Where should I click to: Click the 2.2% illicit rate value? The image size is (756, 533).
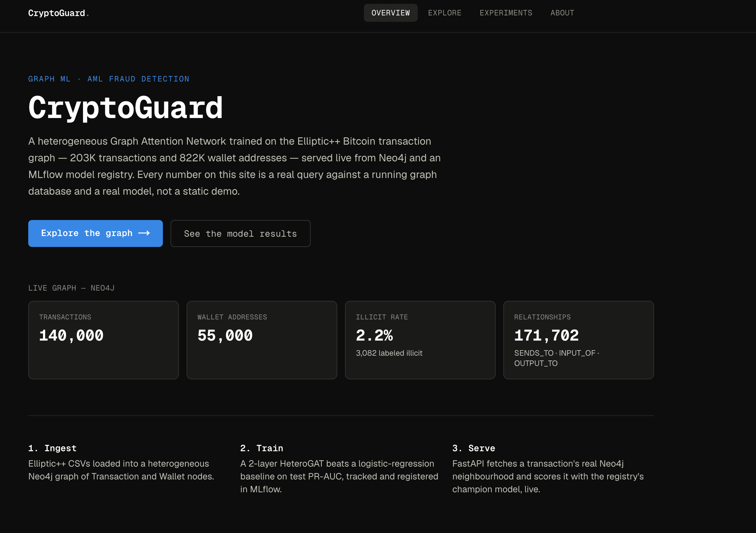pyautogui.click(x=374, y=336)
